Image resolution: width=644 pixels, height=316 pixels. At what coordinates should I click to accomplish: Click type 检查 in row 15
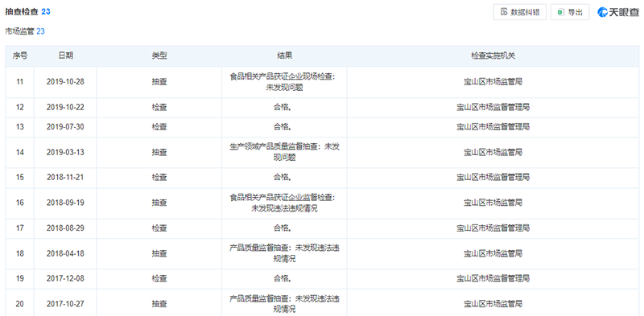[159, 177]
